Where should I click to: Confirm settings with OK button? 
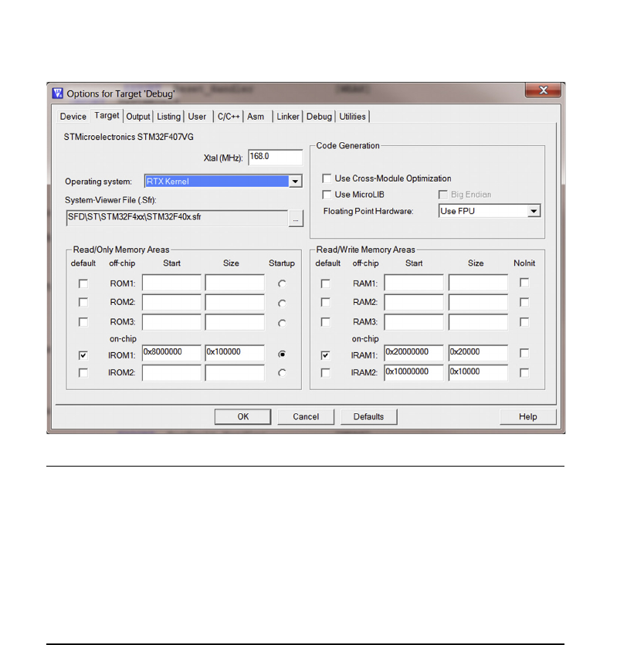pos(242,416)
